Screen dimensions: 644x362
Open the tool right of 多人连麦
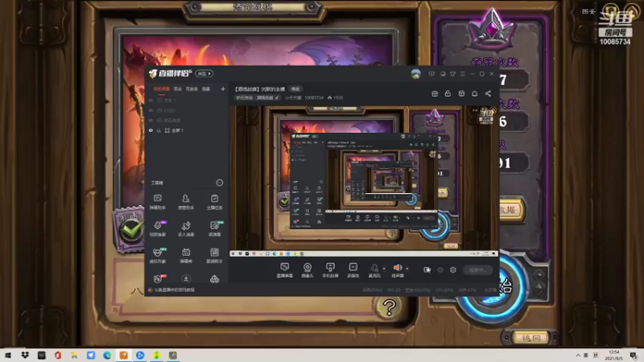[x=214, y=228]
